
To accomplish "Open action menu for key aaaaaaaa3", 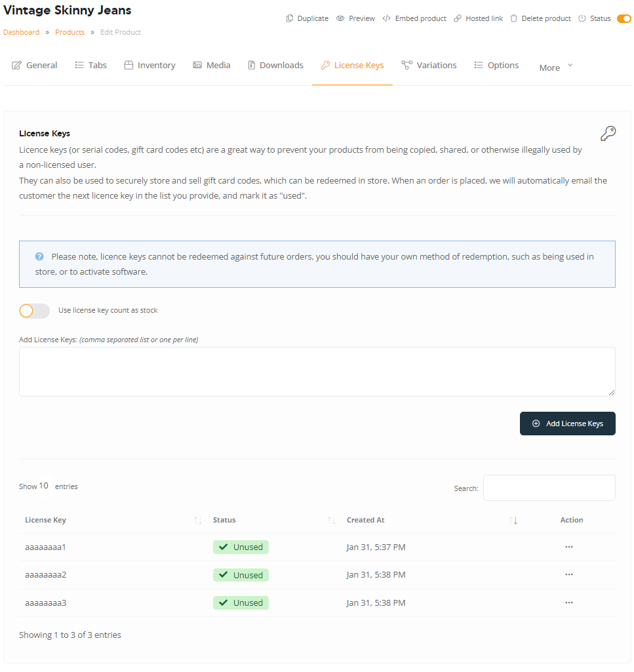I will 569,603.
